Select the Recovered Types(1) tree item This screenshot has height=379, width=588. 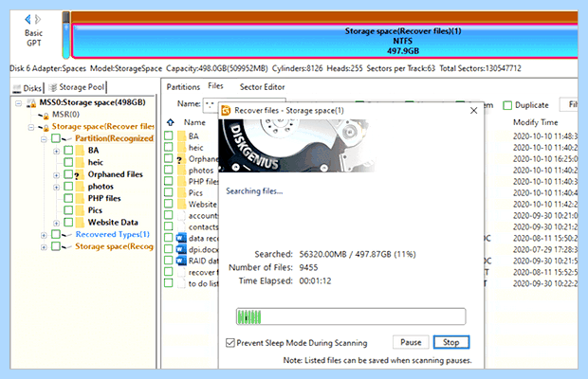coord(113,234)
